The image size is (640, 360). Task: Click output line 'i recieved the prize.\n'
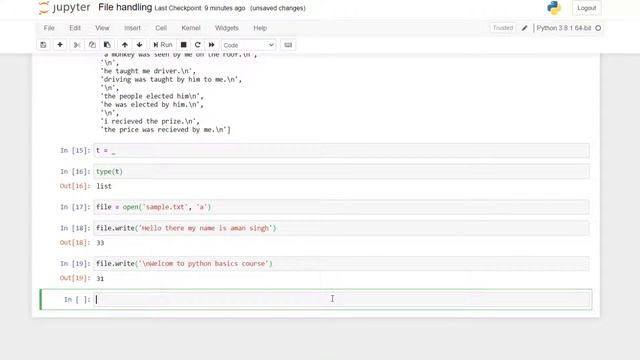(x=150, y=121)
